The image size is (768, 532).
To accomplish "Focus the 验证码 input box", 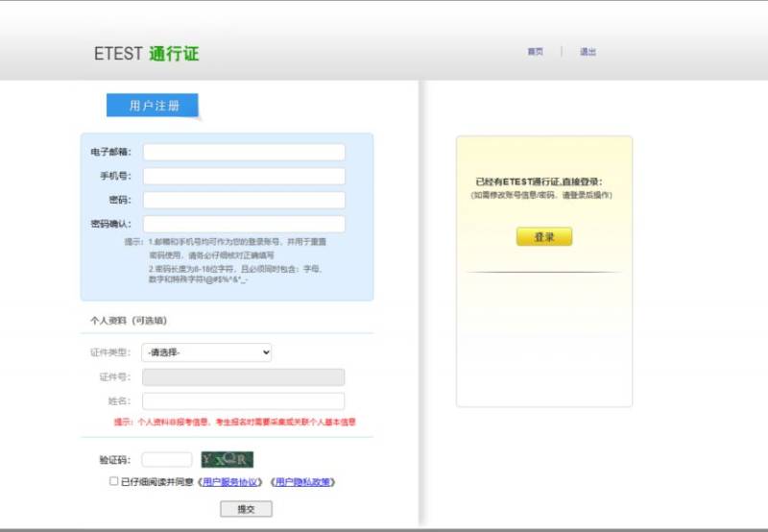I will tap(167, 460).
